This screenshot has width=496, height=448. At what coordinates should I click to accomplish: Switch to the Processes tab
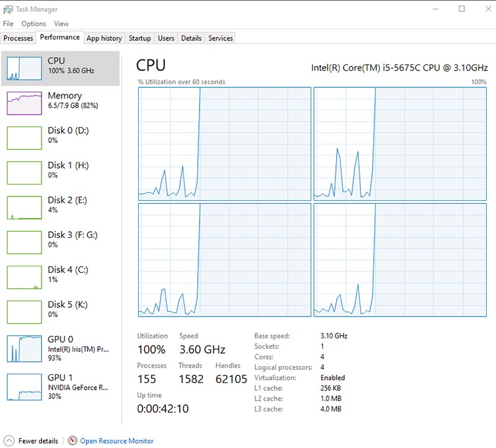point(19,38)
